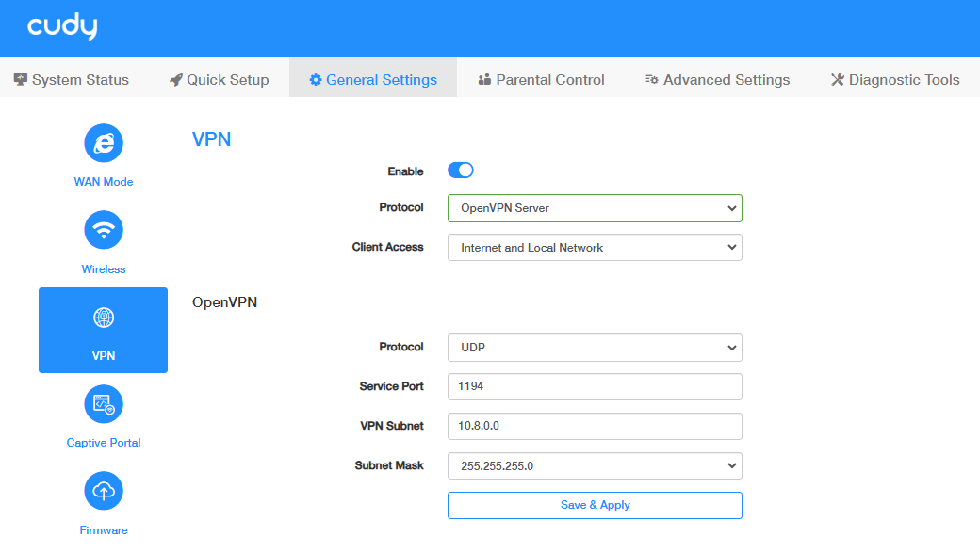The height and width of the screenshot is (553, 980).
Task: Disable the VPN Enable toggle
Action: (x=460, y=171)
